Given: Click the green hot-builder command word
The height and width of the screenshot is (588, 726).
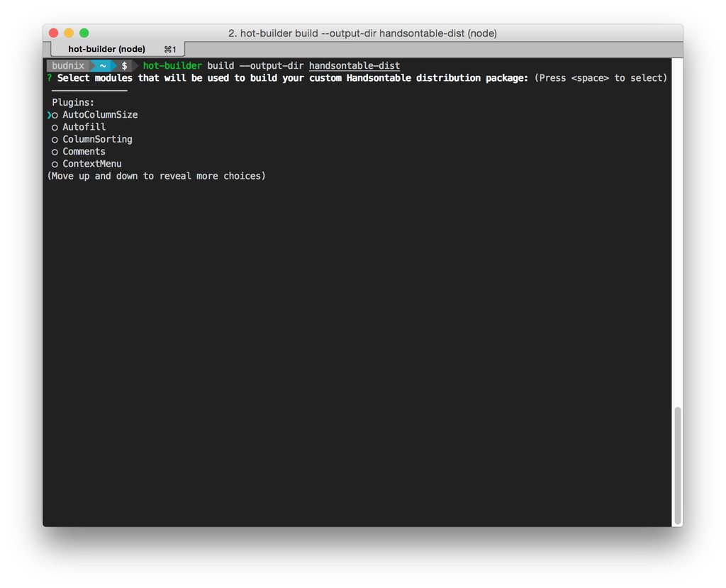Looking at the screenshot, I should [x=172, y=66].
